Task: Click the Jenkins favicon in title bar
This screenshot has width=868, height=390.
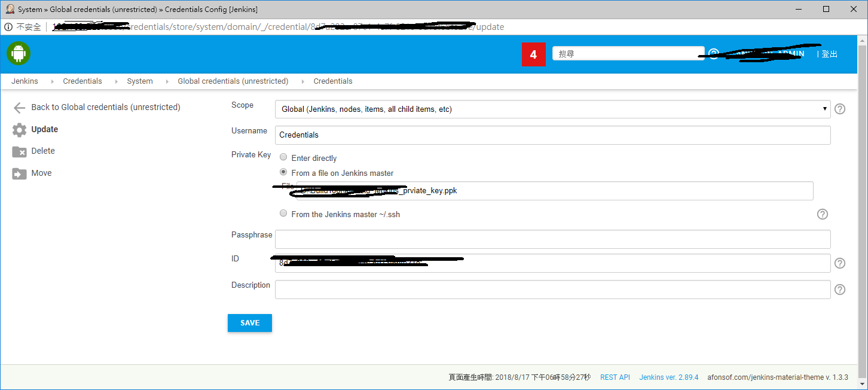Action: [10, 9]
